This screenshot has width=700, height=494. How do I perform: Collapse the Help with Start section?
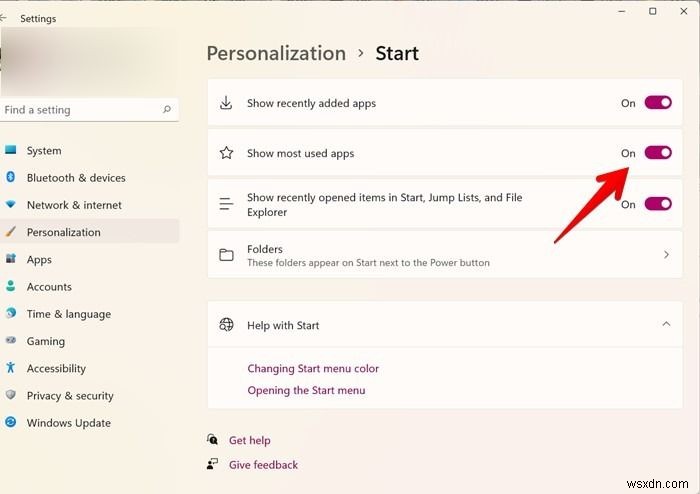(666, 324)
